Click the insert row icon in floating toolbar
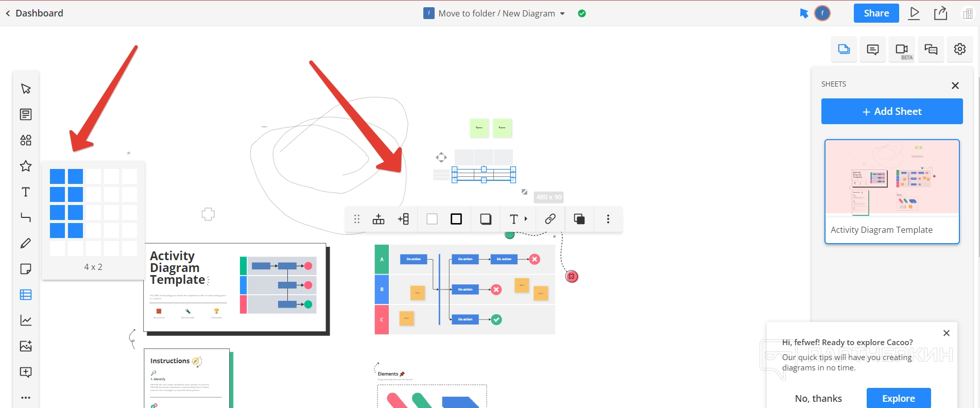The height and width of the screenshot is (408, 980). pyautogui.click(x=379, y=219)
